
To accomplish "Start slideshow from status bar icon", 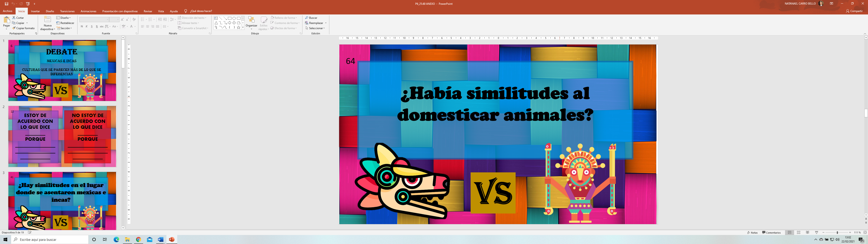I will pos(816,232).
